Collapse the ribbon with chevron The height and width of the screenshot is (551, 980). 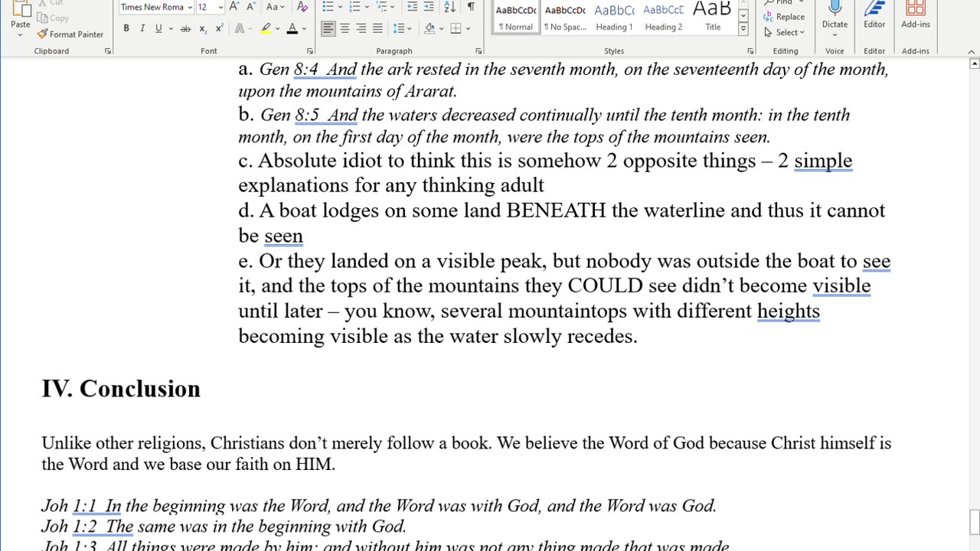coord(972,52)
